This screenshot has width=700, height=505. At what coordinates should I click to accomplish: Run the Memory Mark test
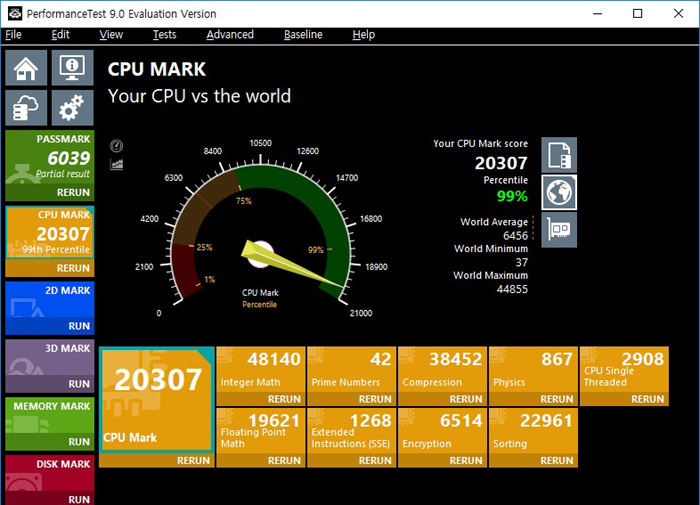click(x=50, y=442)
